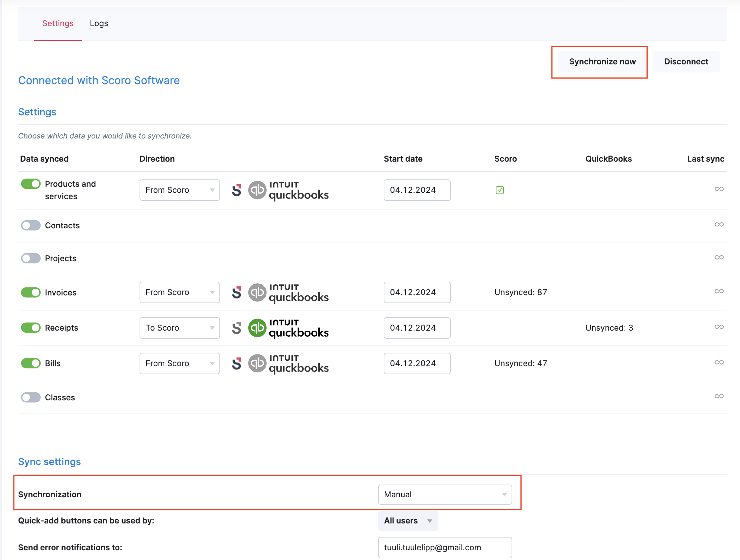This screenshot has width=740, height=560.
Task: Enable the Projects sync toggle
Action: (x=31, y=258)
